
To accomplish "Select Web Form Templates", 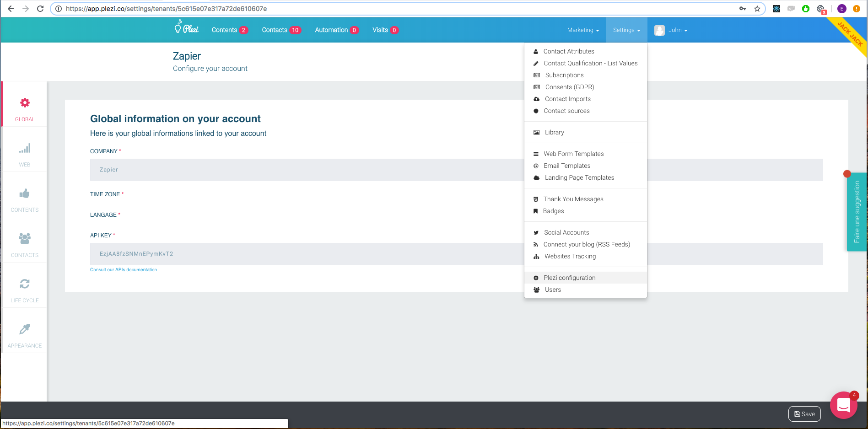I will click(586, 154).
